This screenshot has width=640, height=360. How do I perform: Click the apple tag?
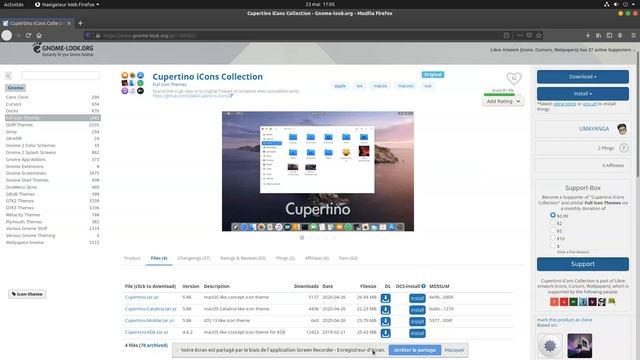point(340,86)
